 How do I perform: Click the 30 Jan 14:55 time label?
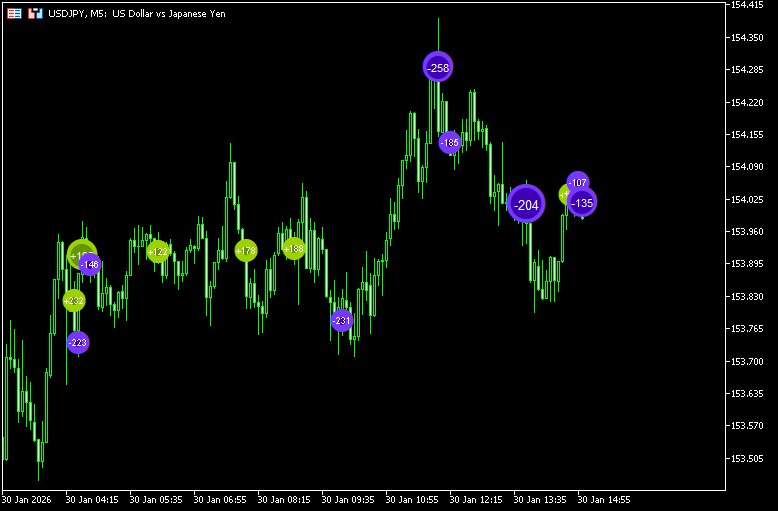(x=604, y=499)
